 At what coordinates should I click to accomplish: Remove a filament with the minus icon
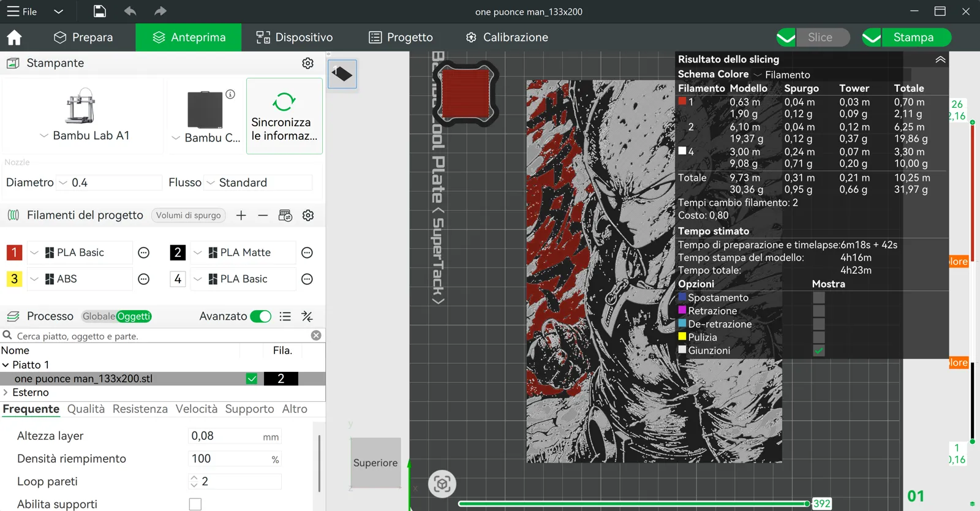263,215
